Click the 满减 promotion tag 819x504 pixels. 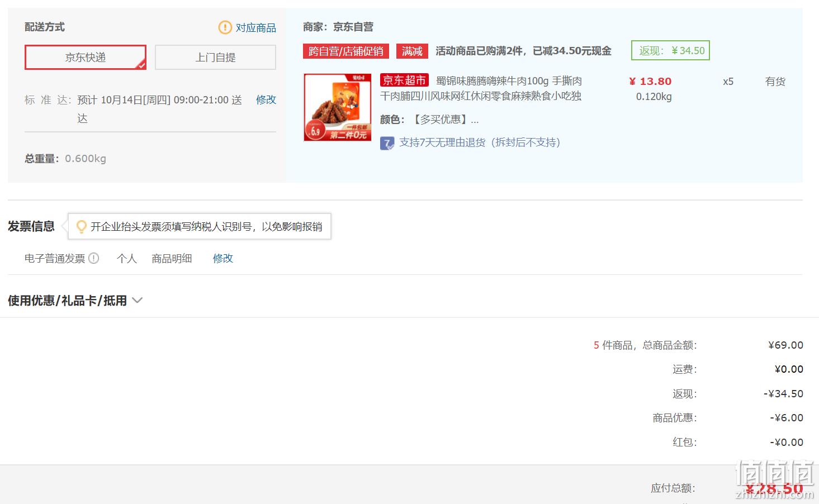412,51
